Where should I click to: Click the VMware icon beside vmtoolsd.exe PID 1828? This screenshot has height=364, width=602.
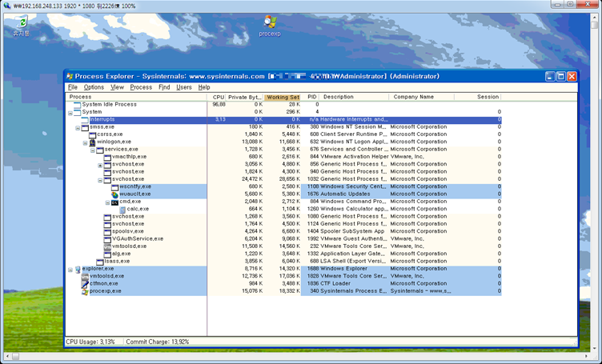point(85,277)
